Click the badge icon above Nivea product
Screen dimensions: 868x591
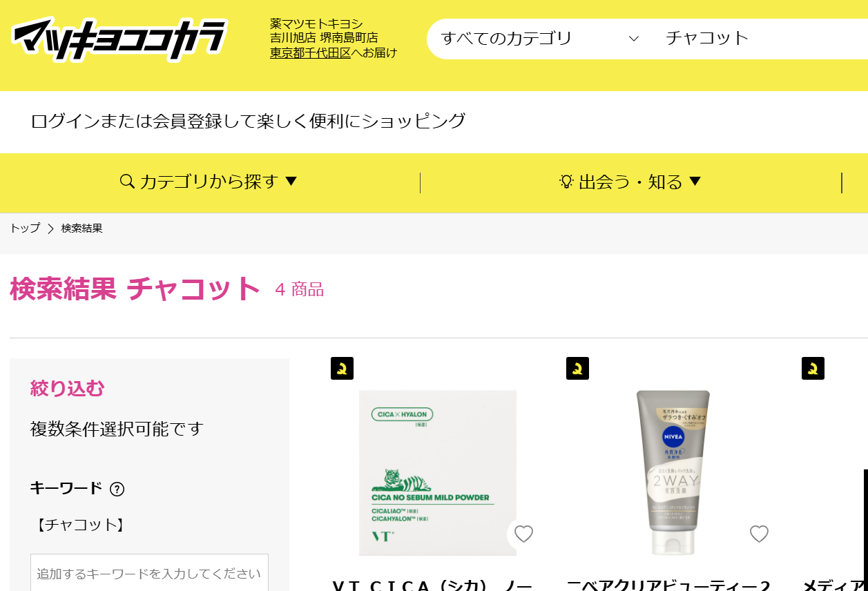click(577, 368)
